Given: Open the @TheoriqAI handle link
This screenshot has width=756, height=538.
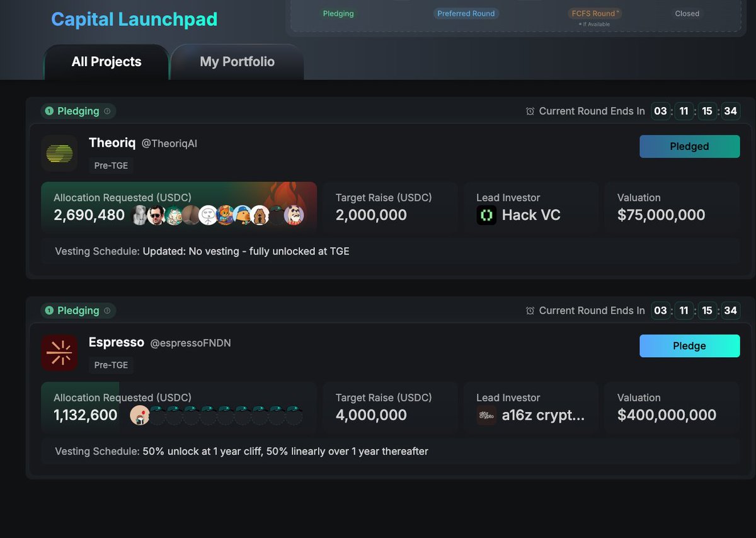Looking at the screenshot, I should tap(169, 144).
